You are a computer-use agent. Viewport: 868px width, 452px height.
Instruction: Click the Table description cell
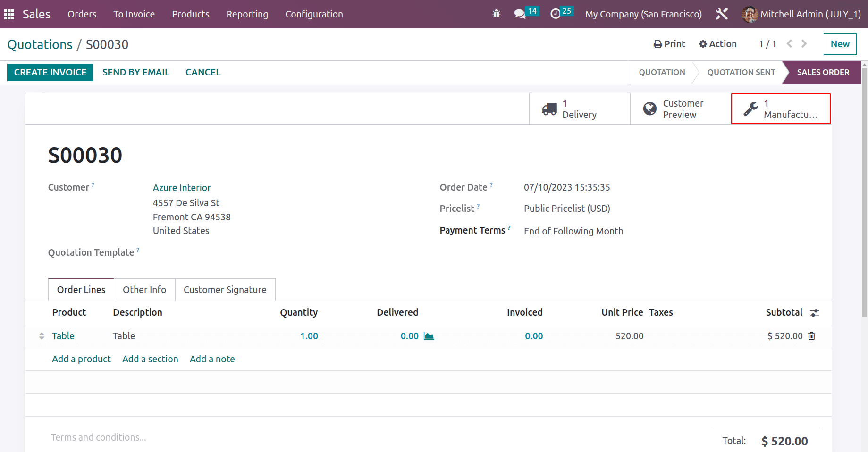pos(124,336)
